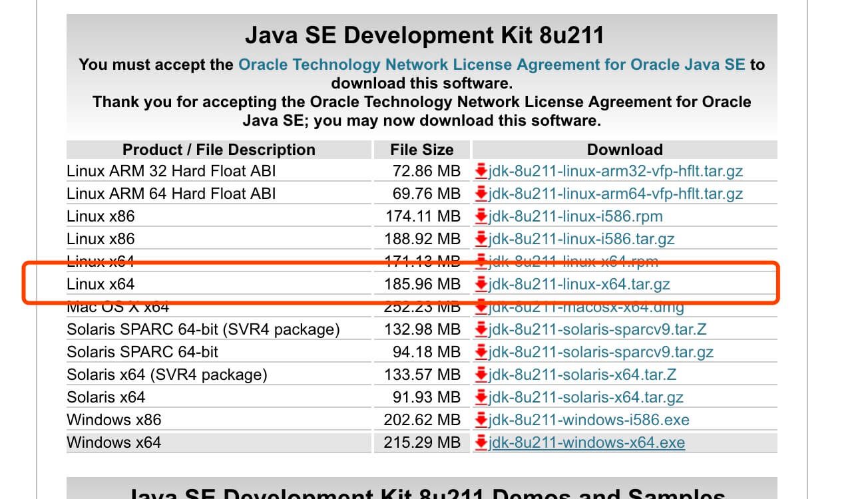This screenshot has height=499, width=868.
Task: Download jdk-8u211-linux-arm32-vfp-hflt.tar.gz file link
Action: 616,172
